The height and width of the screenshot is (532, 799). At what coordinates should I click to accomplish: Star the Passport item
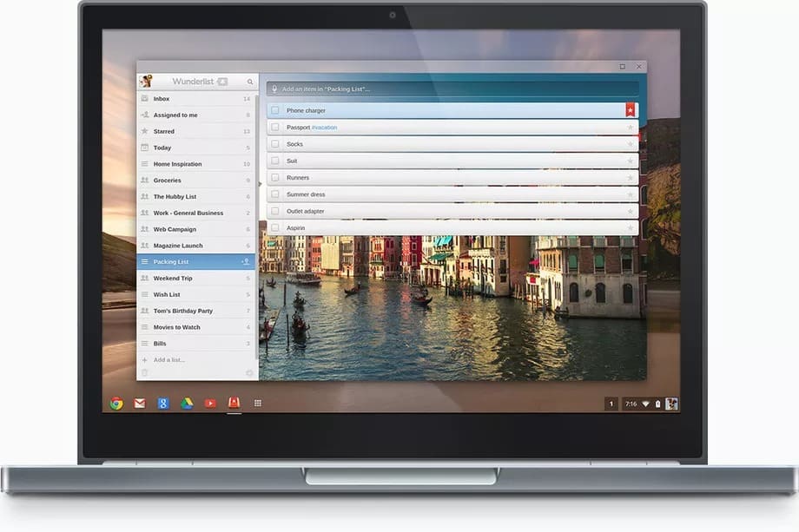(x=631, y=128)
